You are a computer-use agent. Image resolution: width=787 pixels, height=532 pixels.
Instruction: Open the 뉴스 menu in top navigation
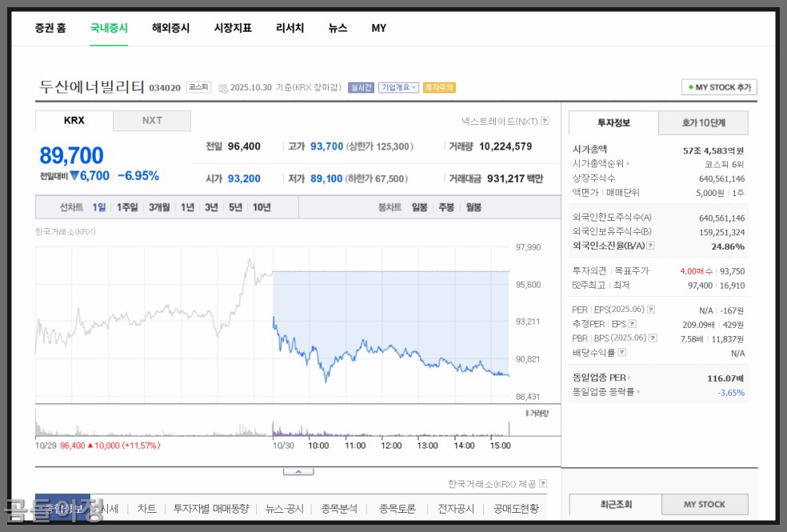[x=338, y=28]
